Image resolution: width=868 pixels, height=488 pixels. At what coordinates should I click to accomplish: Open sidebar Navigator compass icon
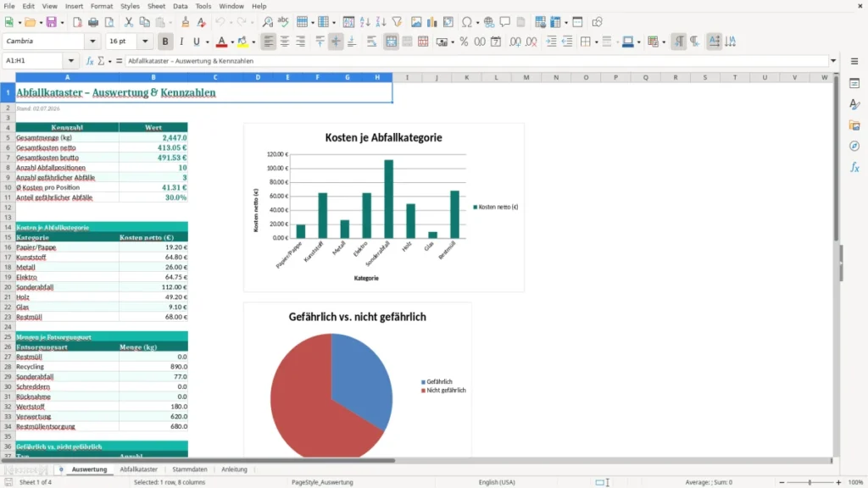click(x=854, y=146)
